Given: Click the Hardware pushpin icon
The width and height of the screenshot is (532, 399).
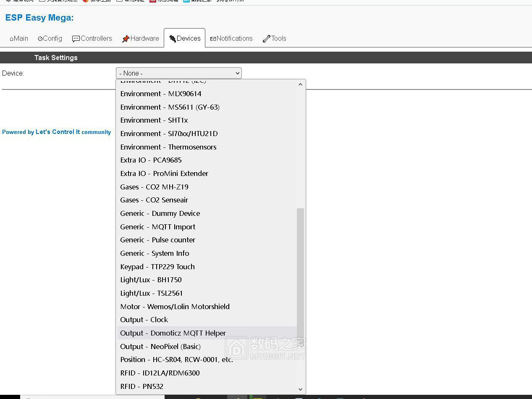Looking at the screenshot, I should coord(126,39).
